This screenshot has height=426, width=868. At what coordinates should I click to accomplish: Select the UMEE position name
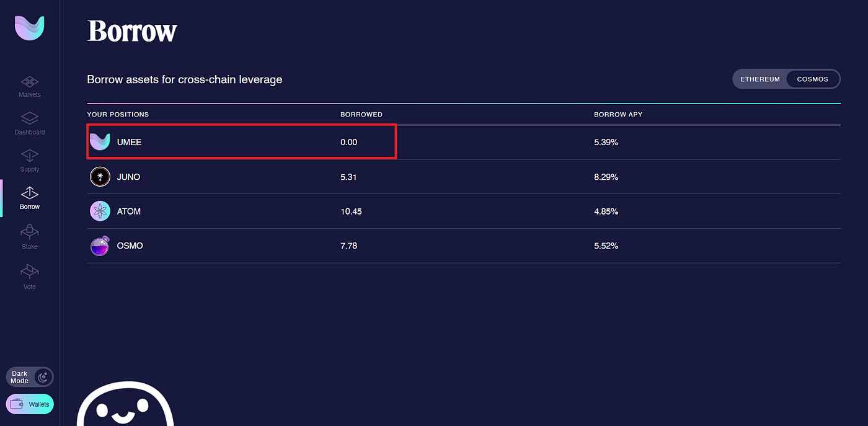tap(130, 142)
